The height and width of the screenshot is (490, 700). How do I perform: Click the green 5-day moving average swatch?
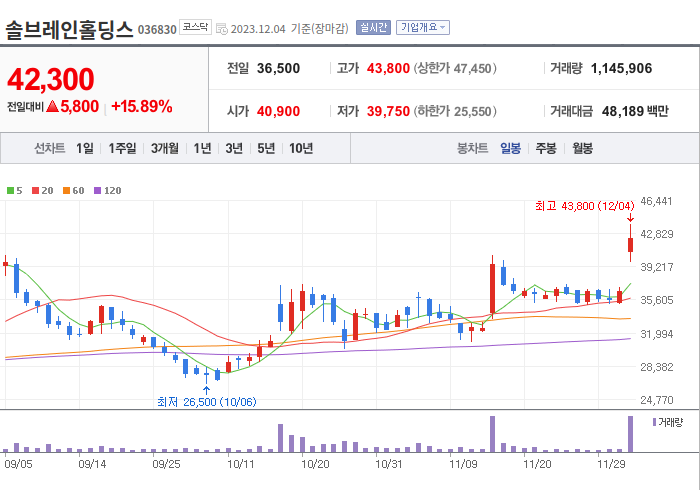pos(10,191)
